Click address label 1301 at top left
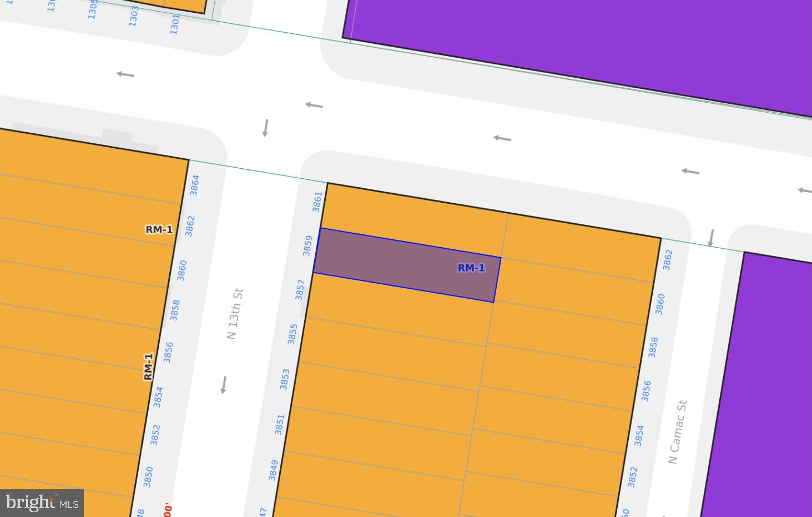 pos(175,24)
